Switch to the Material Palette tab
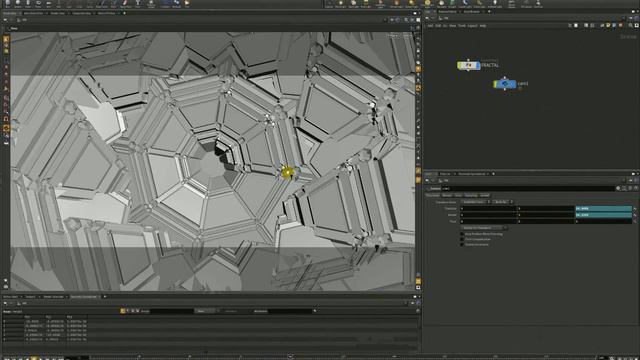The height and width of the screenshot is (360, 640). point(447,11)
